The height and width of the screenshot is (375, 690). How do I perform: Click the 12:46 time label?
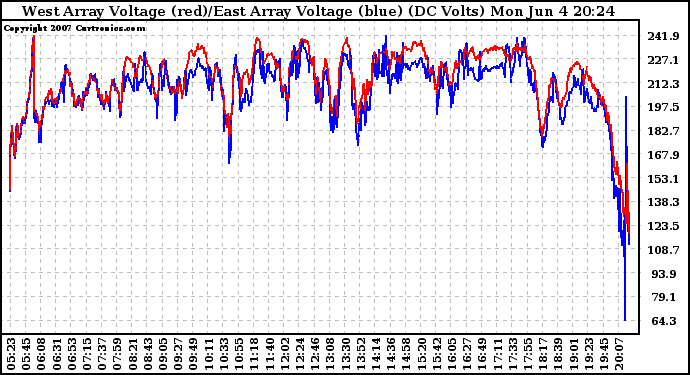coord(315,354)
